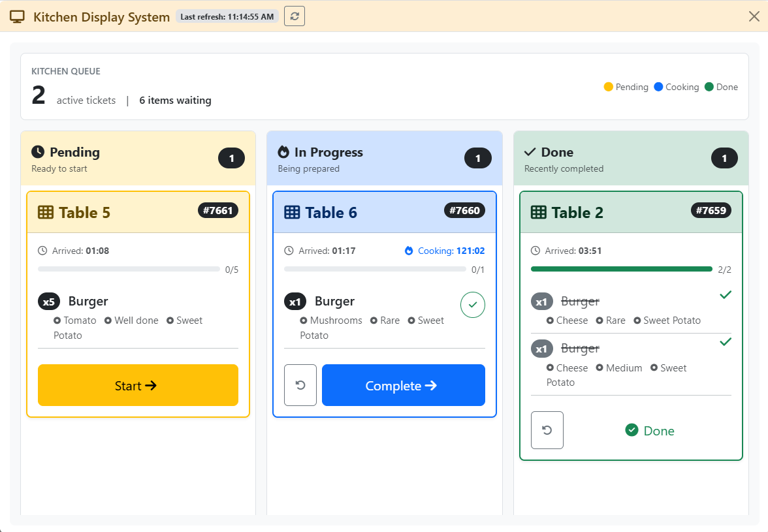Click the table grid icon beside Table 6
768x532 pixels.
click(x=292, y=212)
